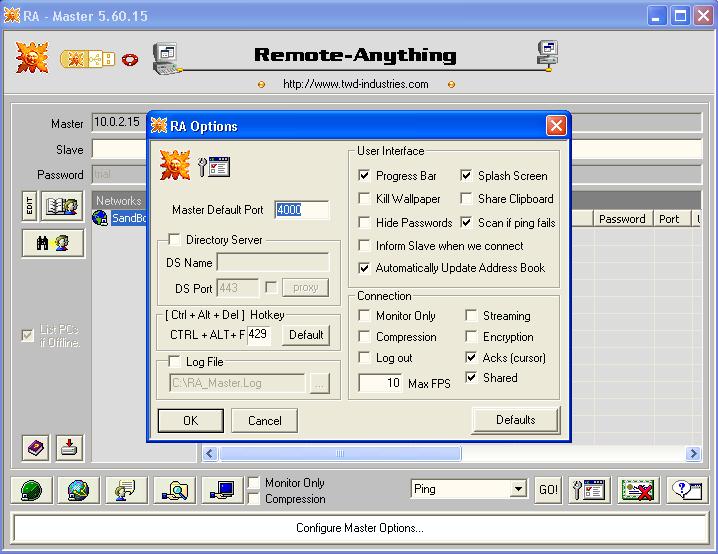Enable the Log File checkbox
The image size is (718, 554).
click(174, 361)
